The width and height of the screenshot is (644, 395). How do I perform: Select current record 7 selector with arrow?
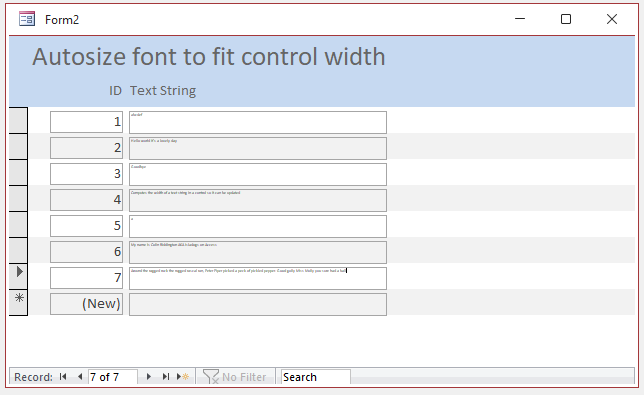pyautogui.click(x=18, y=276)
